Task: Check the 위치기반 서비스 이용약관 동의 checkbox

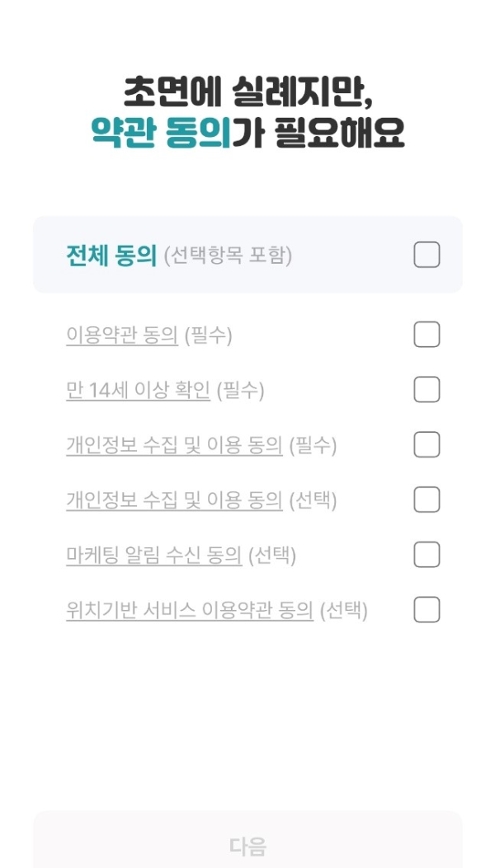Action: 427,609
